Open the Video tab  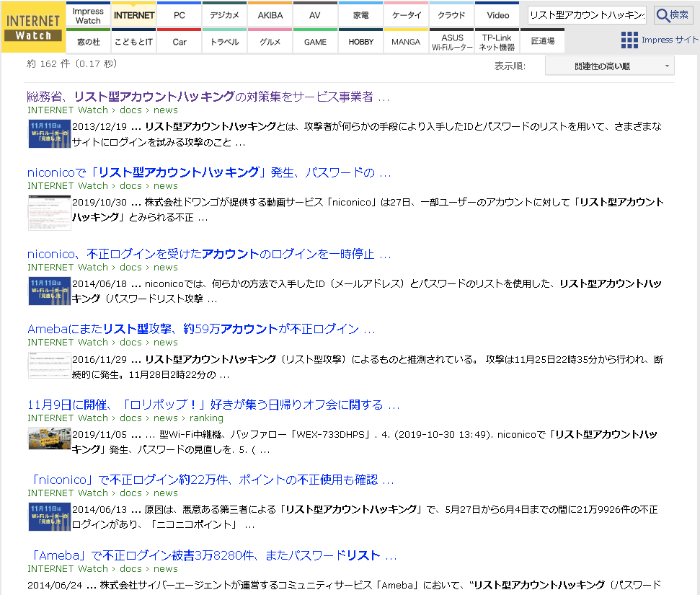click(x=497, y=14)
